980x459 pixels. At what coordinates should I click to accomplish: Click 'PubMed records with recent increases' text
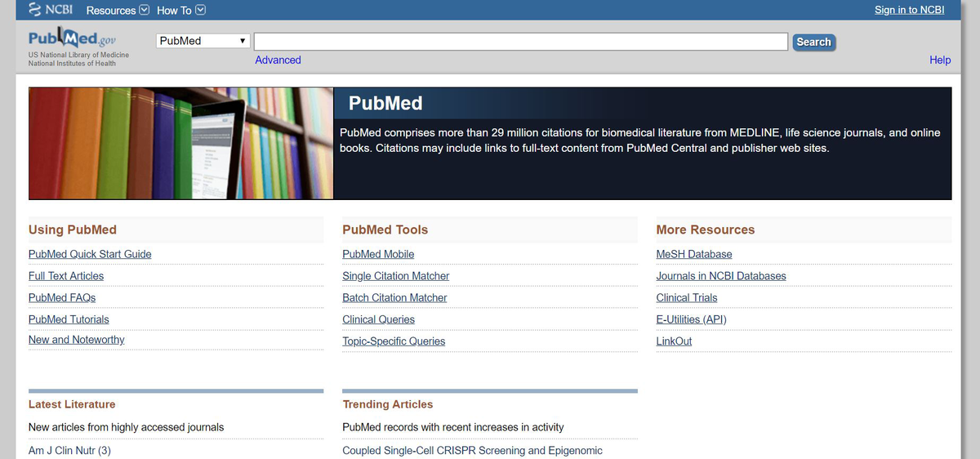(453, 427)
